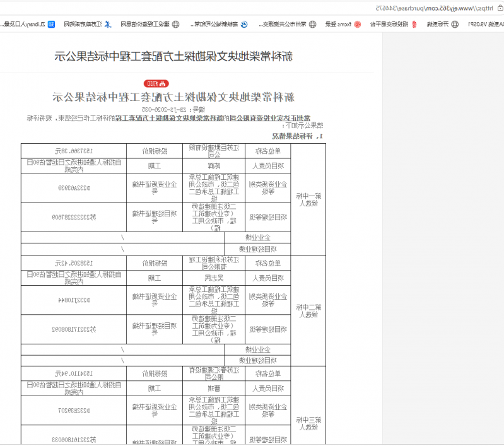Click the 项目负责人 label of the first candidate

click(268, 166)
